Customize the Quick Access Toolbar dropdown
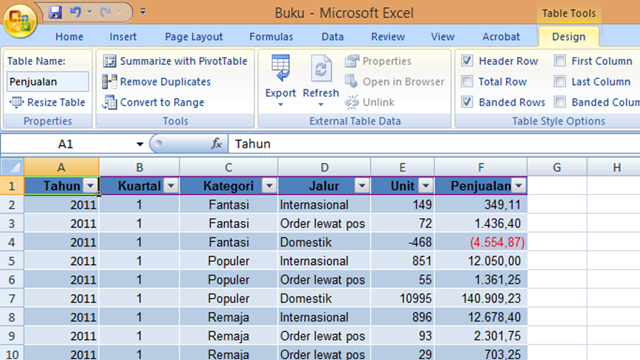The height and width of the screenshot is (360, 640). pos(143,11)
